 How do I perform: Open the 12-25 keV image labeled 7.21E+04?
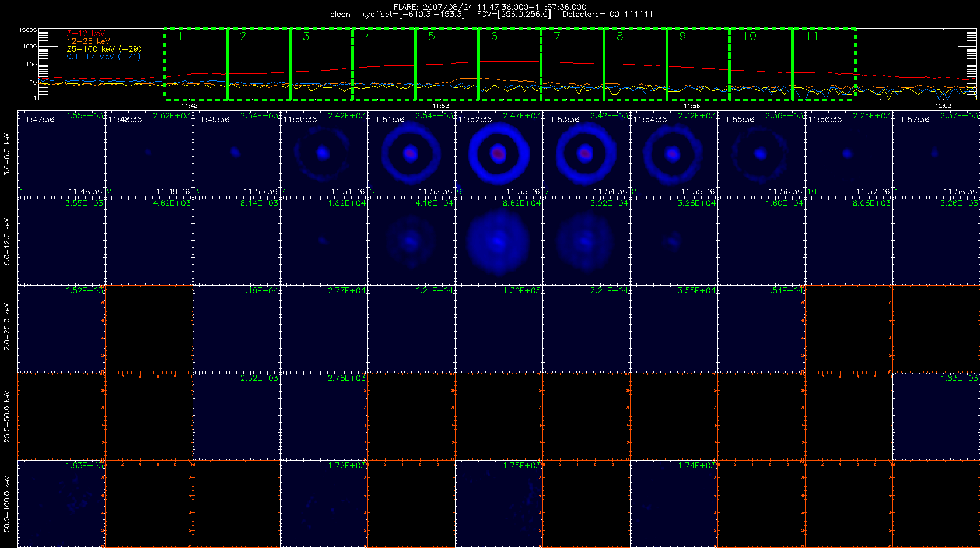pos(586,329)
